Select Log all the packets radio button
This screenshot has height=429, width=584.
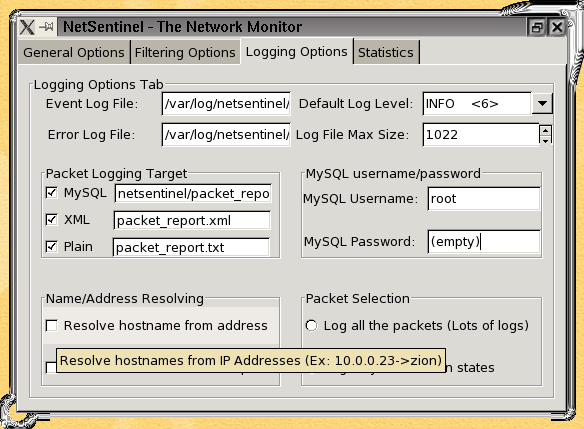[311, 325]
